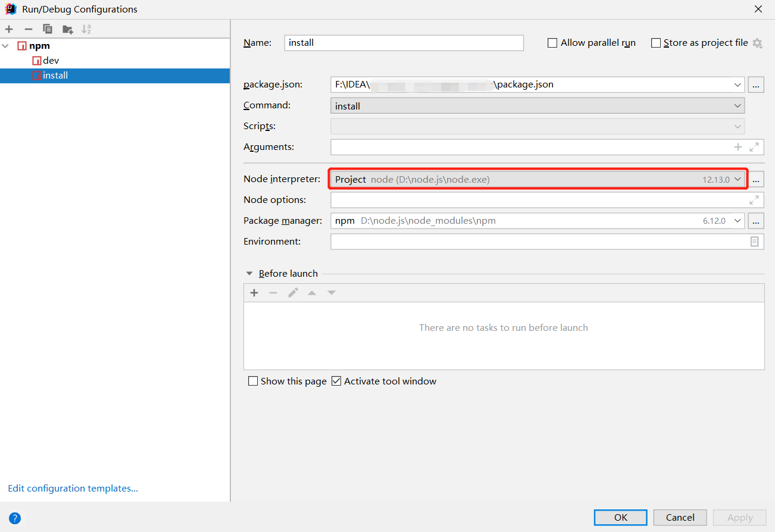This screenshot has height=532, width=775.
Task: Add a task under Before launch
Action: coord(254,292)
